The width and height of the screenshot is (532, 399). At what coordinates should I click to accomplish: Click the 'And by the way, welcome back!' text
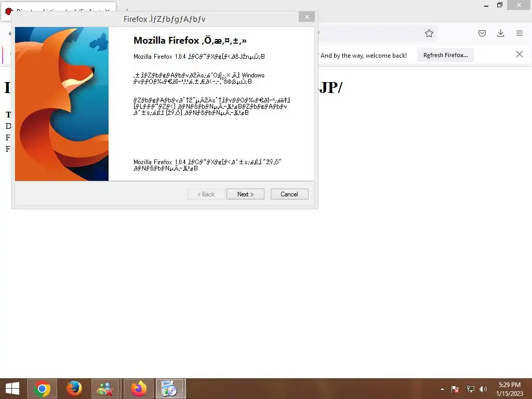[x=363, y=56]
